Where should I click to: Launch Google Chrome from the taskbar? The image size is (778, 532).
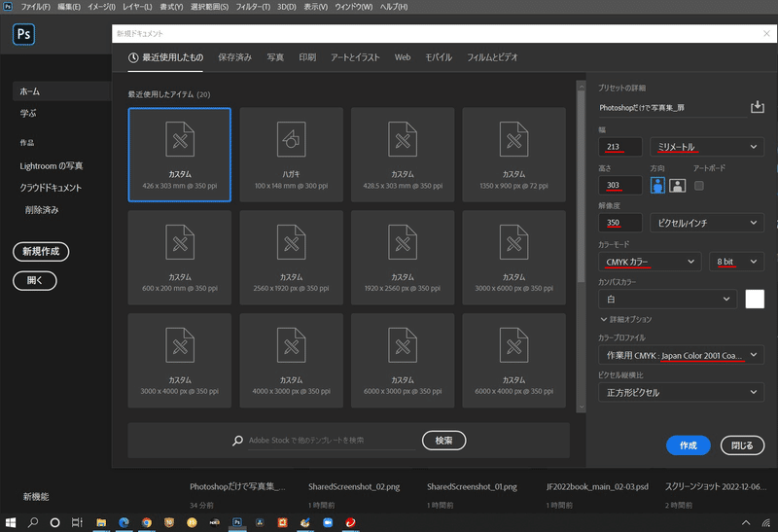(147, 522)
